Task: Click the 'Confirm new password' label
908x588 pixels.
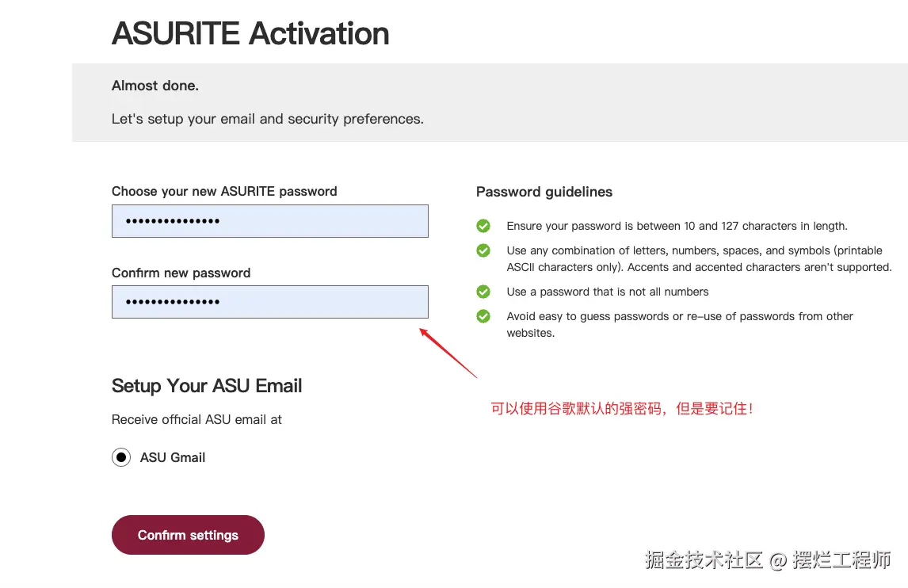Action: pyautogui.click(x=181, y=273)
